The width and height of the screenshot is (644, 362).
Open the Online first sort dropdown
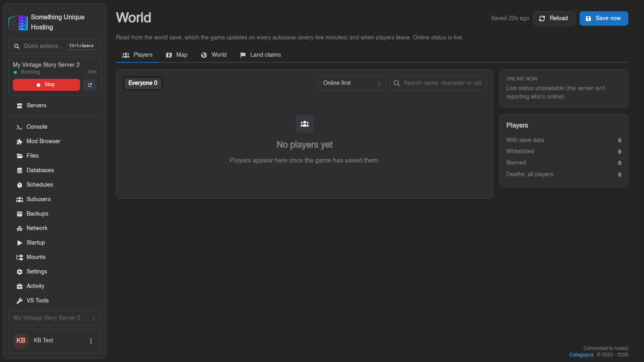(x=352, y=83)
